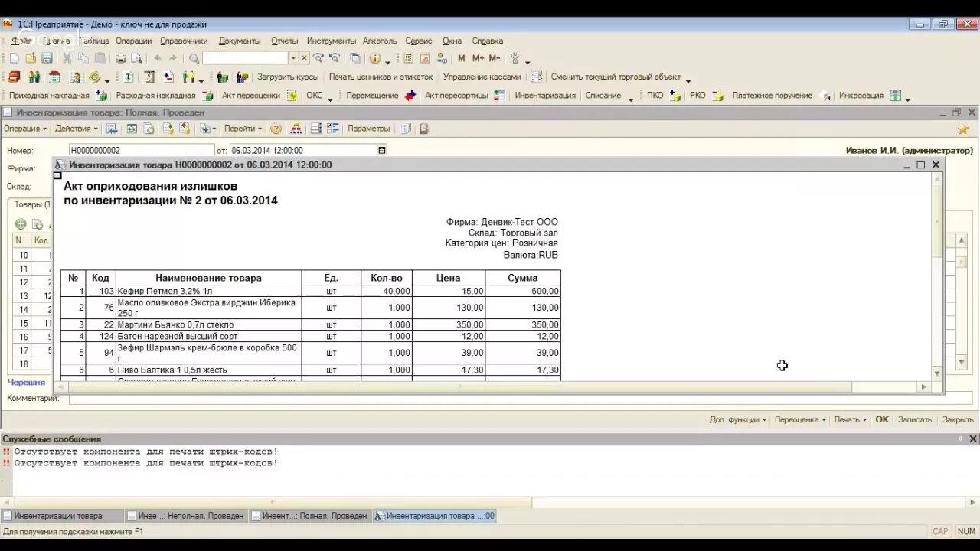Click Печать ценников и этикеток button
The image size is (980, 551).
pos(381,77)
